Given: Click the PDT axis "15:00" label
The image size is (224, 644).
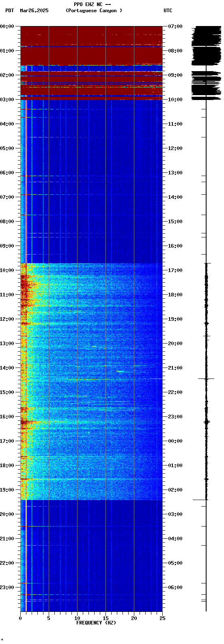Looking at the screenshot, I should tap(7, 392).
